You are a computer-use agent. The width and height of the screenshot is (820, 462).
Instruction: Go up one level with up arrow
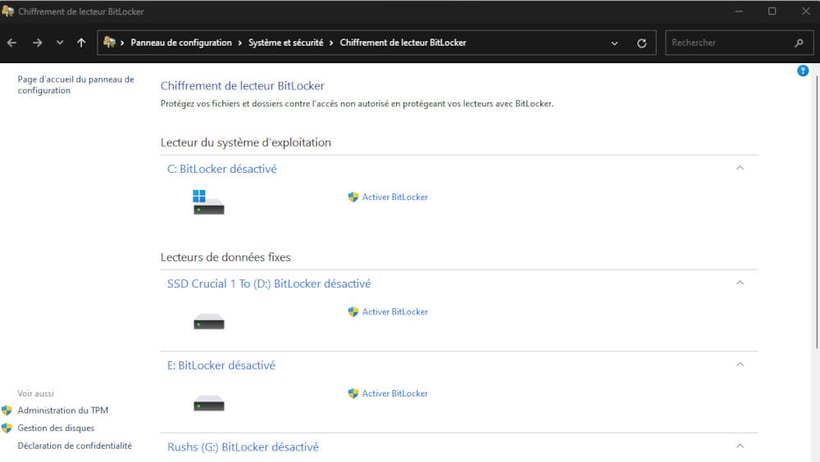[x=81, y=43]
